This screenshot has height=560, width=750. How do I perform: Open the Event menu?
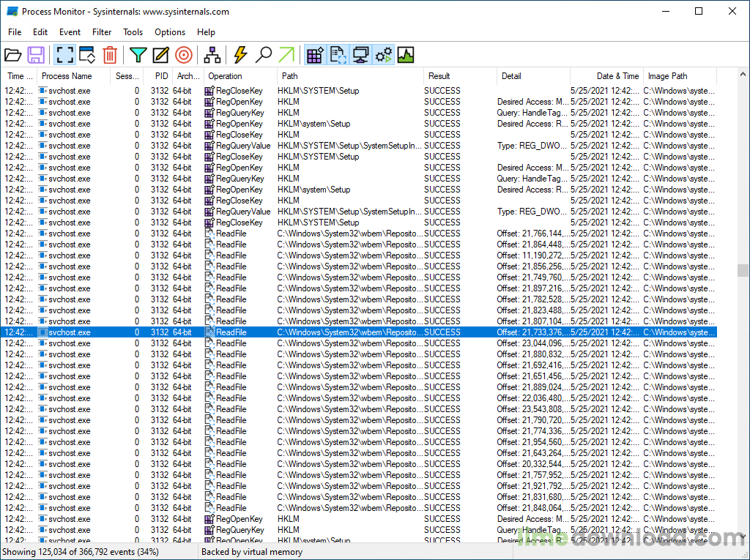(70, 32)
